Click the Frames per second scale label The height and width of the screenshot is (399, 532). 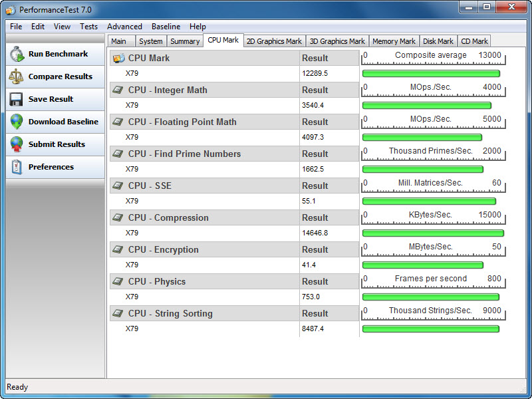pos(430,278)
